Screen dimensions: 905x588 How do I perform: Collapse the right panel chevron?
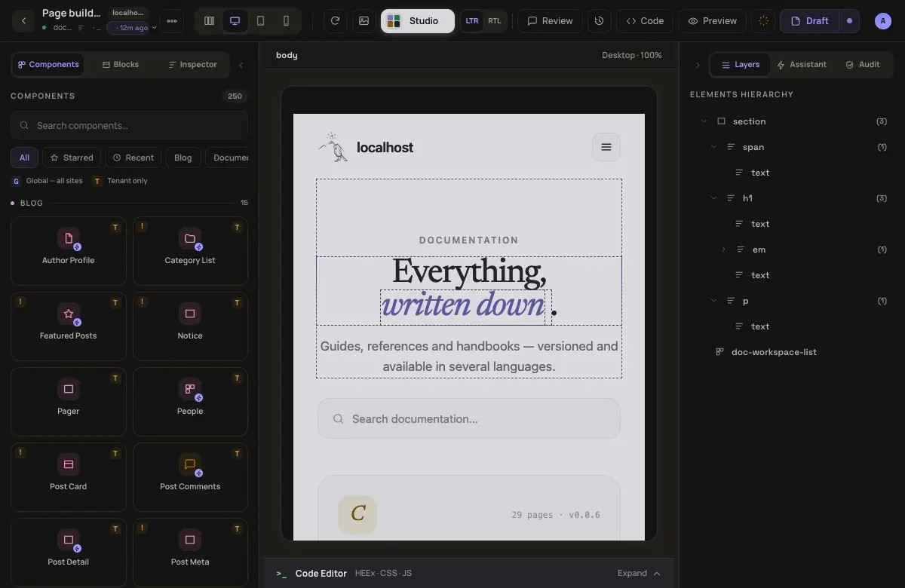pos(698,65)
